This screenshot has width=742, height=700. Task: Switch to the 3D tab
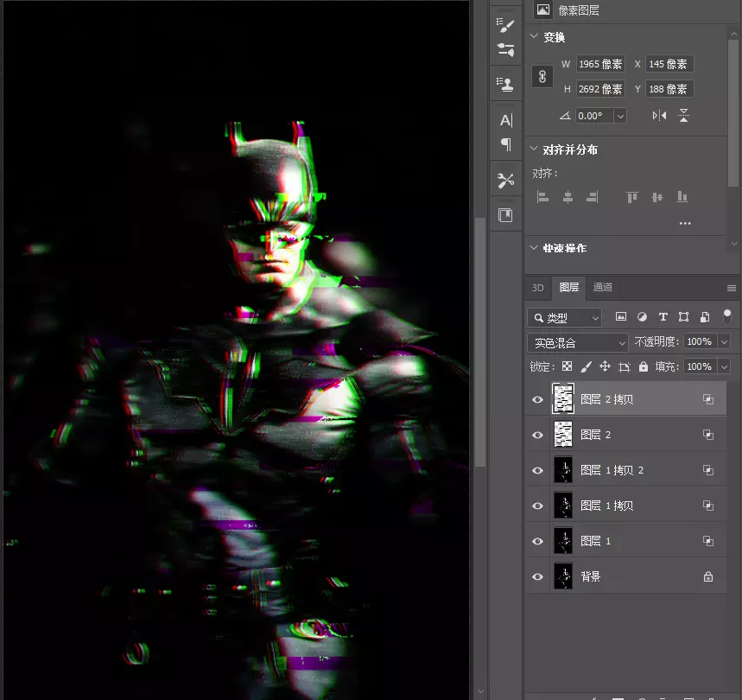[537, 288]
